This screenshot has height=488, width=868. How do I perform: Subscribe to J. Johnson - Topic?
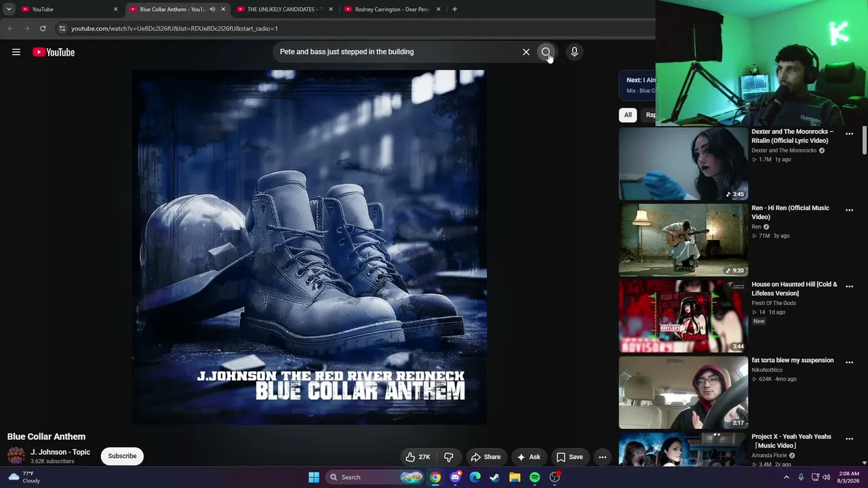click(x=122, y=456)
